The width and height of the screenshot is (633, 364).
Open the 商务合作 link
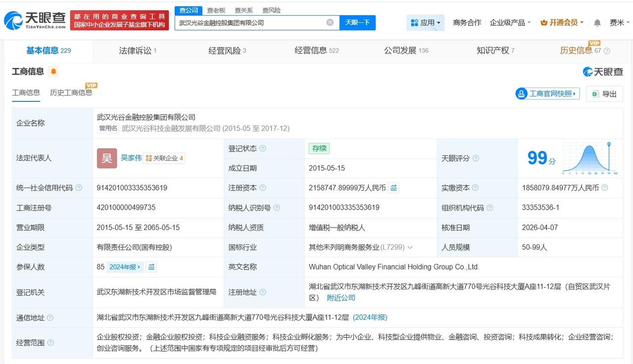(467, 23)
